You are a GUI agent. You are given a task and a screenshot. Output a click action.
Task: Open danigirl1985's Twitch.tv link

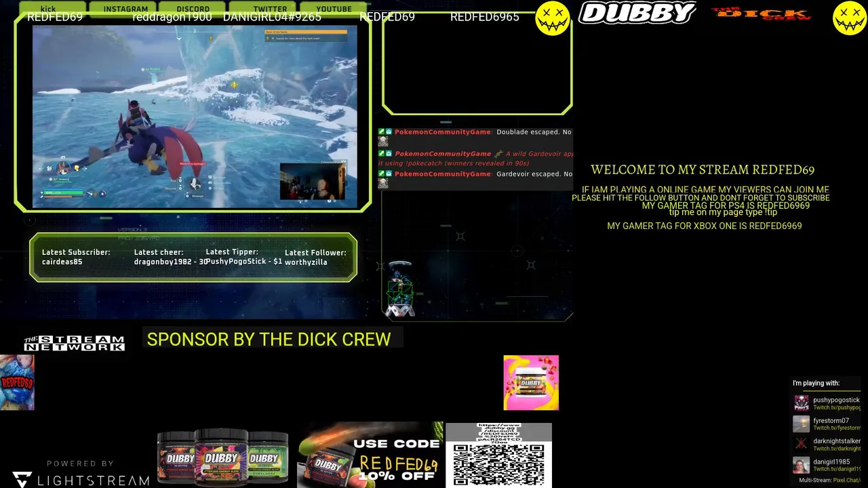coord(837,469)
